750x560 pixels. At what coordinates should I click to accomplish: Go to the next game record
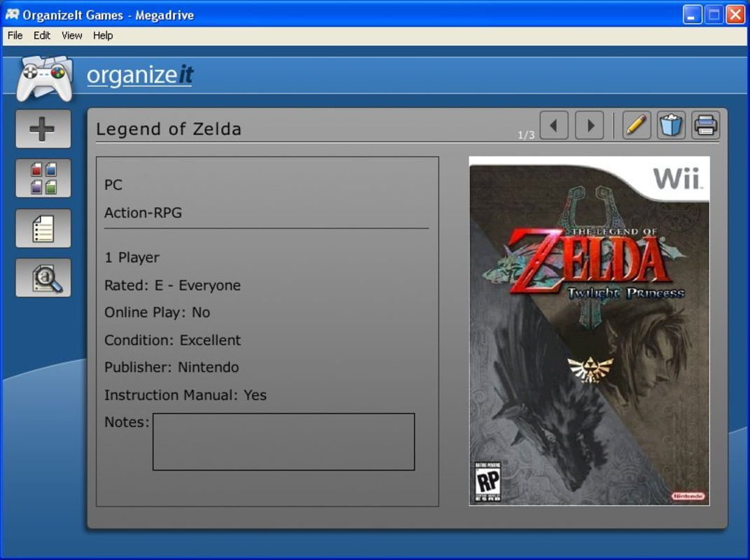point(590,125)
